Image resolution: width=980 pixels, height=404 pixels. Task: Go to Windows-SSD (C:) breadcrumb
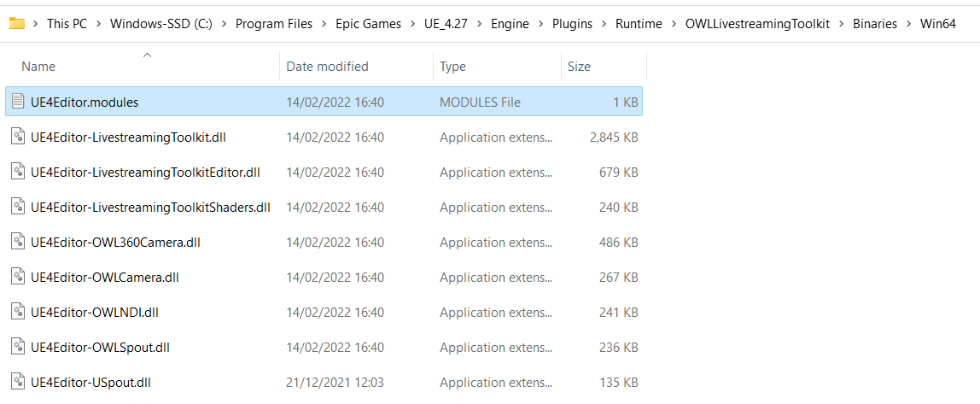click(161, 24)
